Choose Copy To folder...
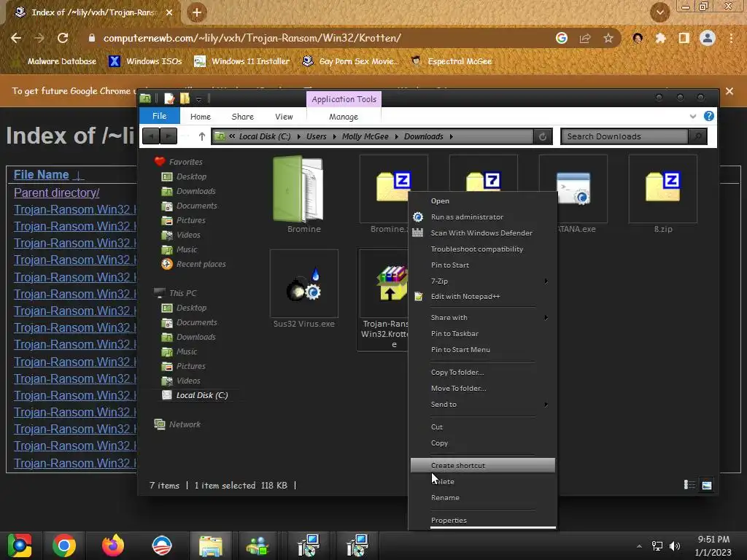Screen dimensions: 747x560 483,373
